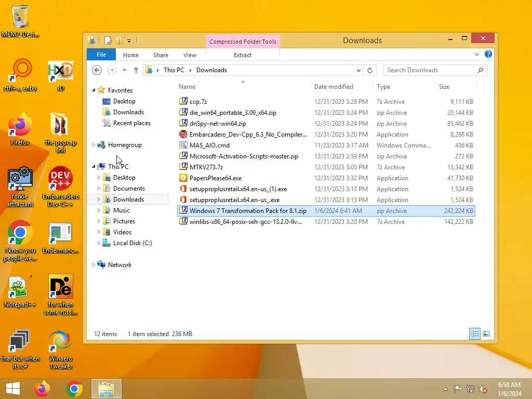Expand the Homegroup tree node
Image resolution: width=532 pixels, height=399 pixels.
pyautogui.click(x=94, y=145)
